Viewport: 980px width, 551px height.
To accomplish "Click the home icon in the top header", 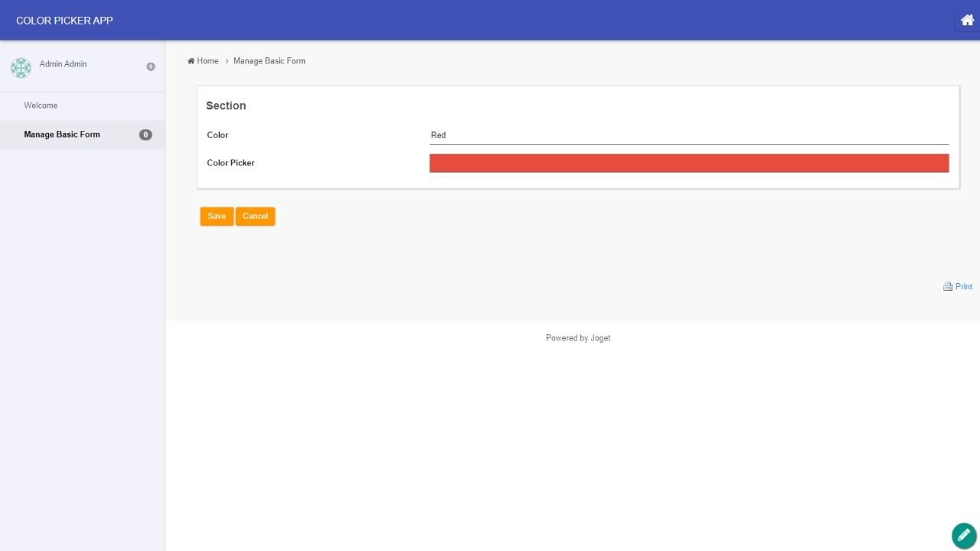I will pyautogui.click(x=967, y=21).
